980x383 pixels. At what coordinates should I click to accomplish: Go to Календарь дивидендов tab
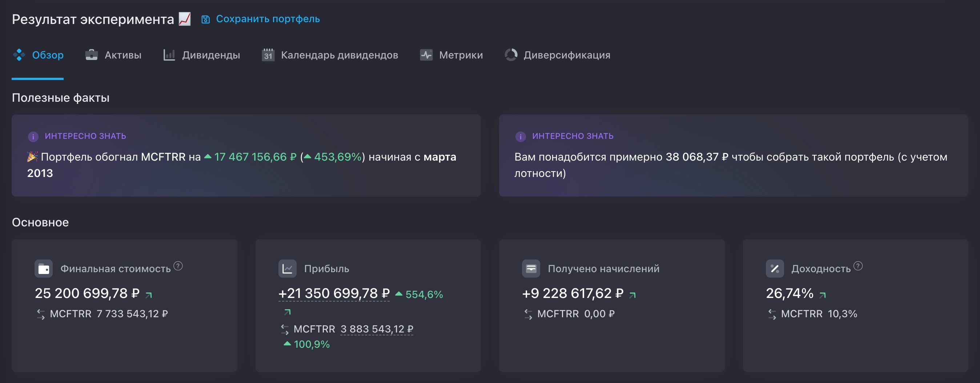pos(330,55)
